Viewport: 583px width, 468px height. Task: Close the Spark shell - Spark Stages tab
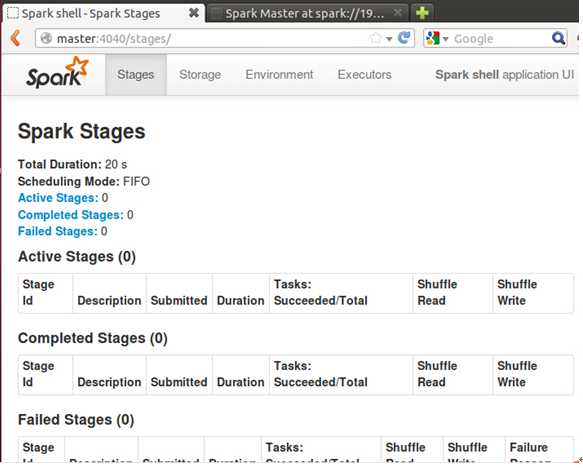coord(194,13)
